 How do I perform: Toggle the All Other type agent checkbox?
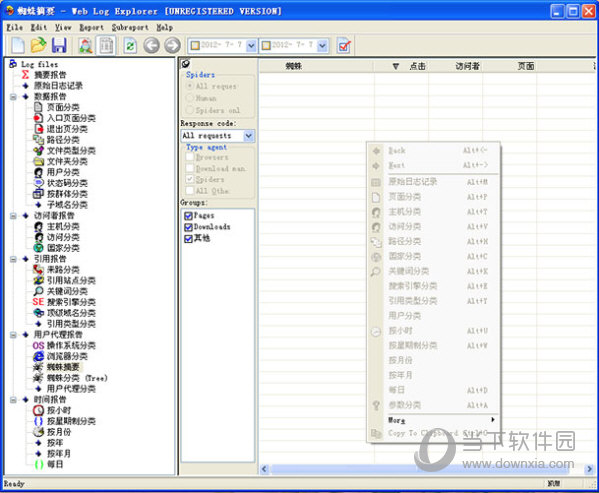tap(190, 190)
